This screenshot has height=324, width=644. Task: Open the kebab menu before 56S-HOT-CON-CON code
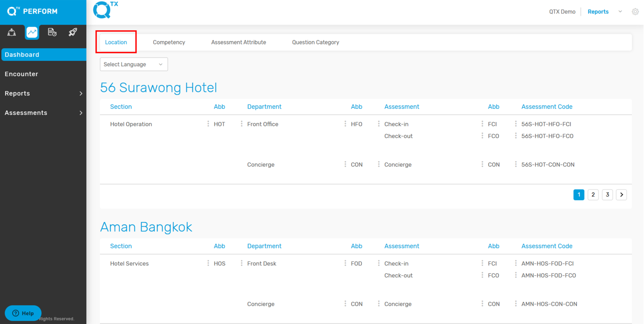click(516, 164)
